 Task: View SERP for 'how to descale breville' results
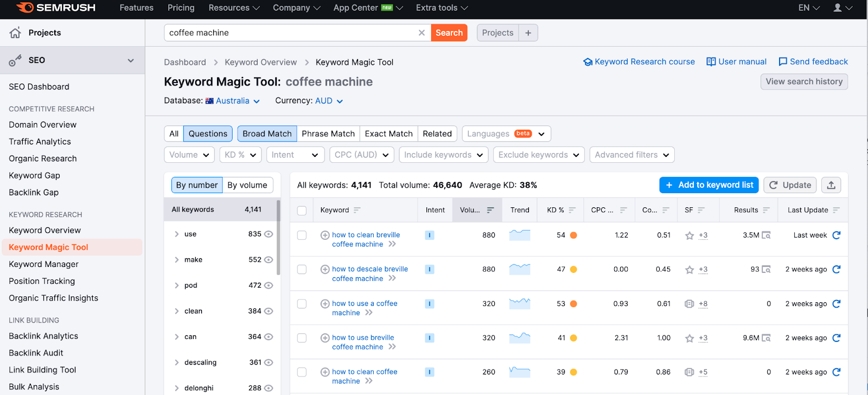point(766,269)
